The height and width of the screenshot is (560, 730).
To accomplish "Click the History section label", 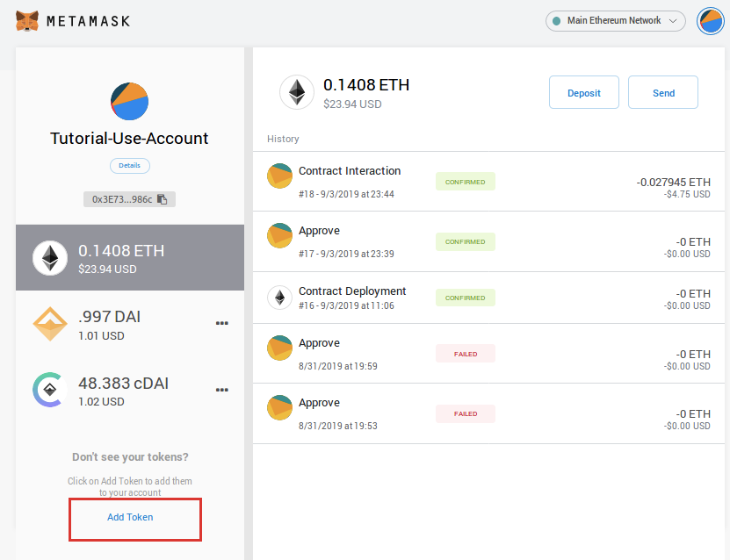I will tap(283, 139).
